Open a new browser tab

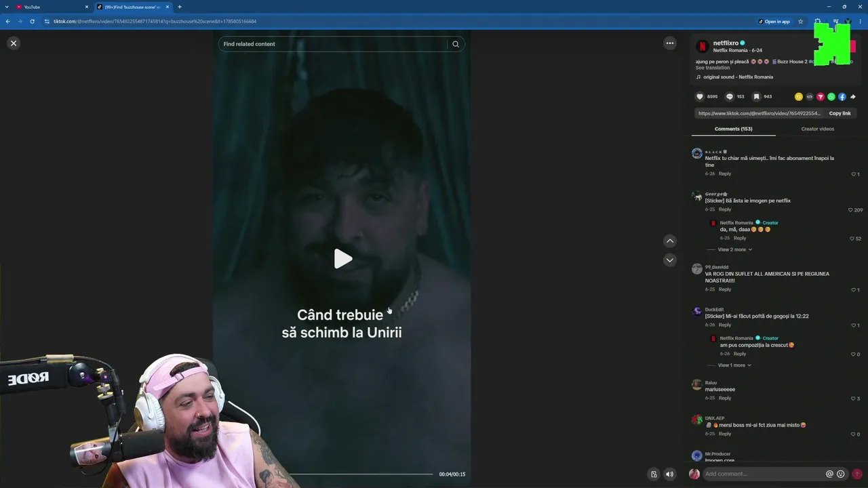click(x=180, y=7)
